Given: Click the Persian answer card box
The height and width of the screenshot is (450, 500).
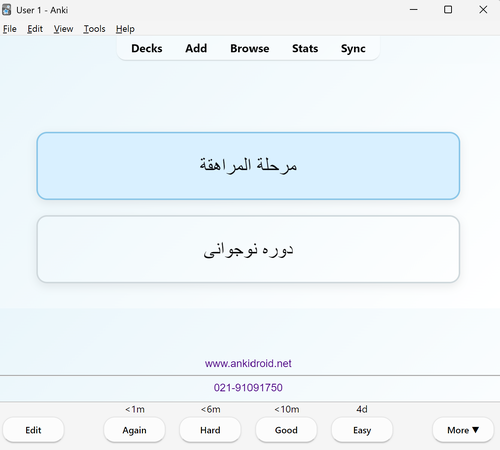Looking at the screenshot, I should point(248,249).
